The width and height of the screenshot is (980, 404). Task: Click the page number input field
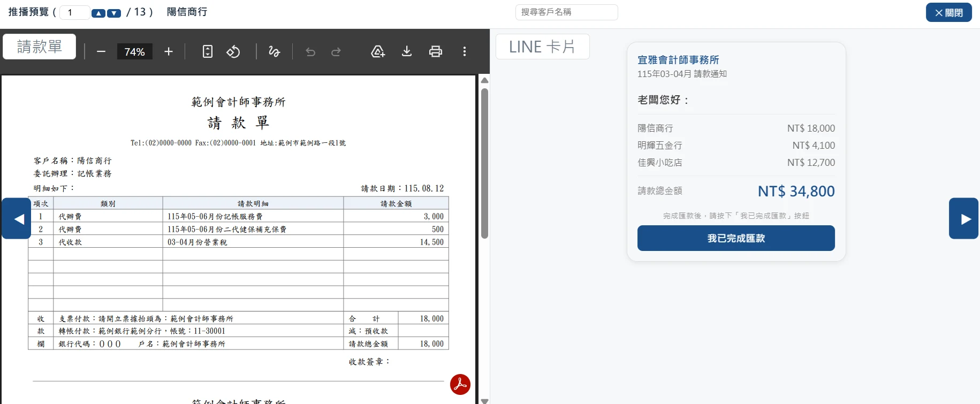(x=74, y=12)
